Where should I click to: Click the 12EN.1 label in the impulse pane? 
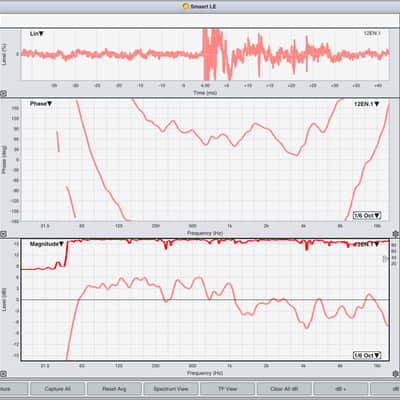[372, 33]
